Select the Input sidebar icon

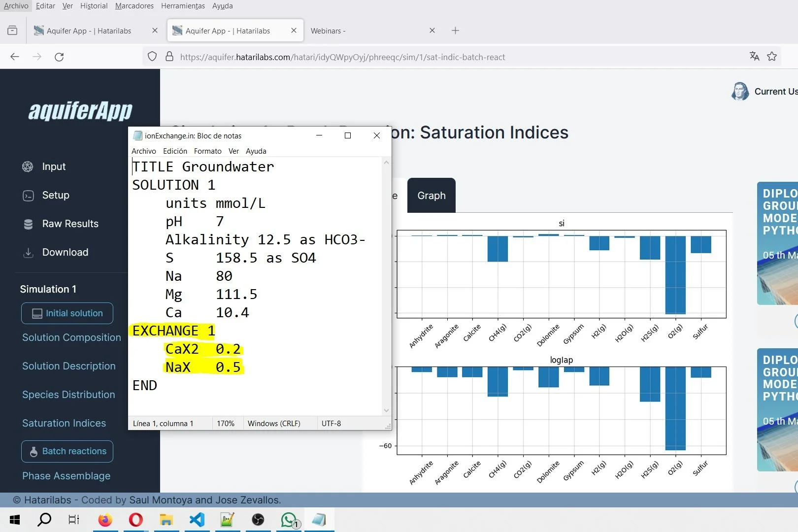point(28,166)
